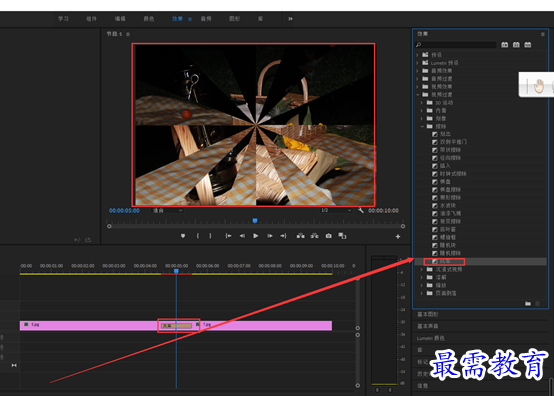Expand the 预设 folder
Screen dimensions: 554x396
pos(417,55)
